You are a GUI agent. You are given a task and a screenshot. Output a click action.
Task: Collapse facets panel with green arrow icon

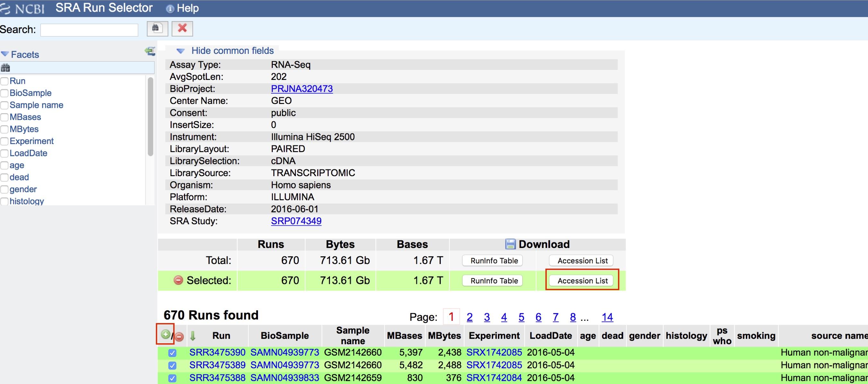point(150,51)
